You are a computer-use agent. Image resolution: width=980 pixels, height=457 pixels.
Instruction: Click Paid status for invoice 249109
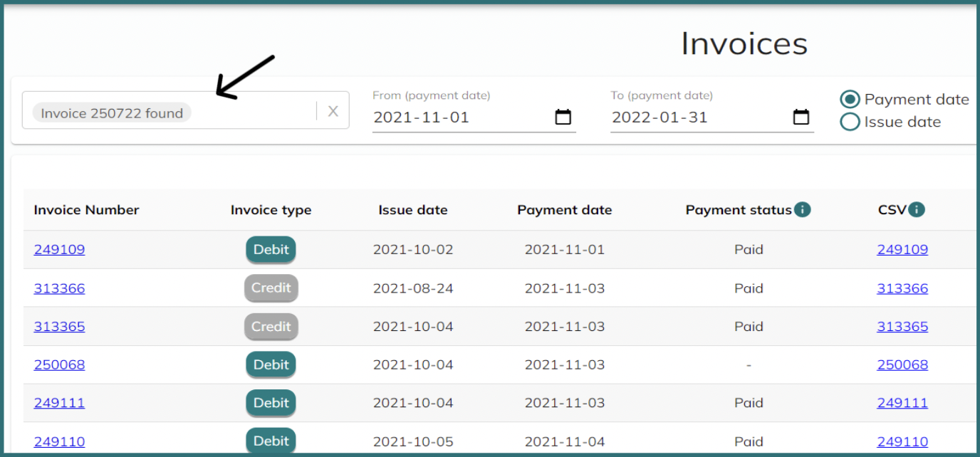click(x=749, y=250)
